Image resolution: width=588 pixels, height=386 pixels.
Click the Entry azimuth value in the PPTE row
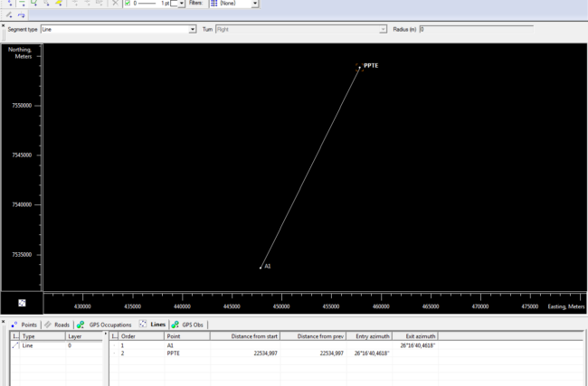pyautogui.click(x=372, y=353)
